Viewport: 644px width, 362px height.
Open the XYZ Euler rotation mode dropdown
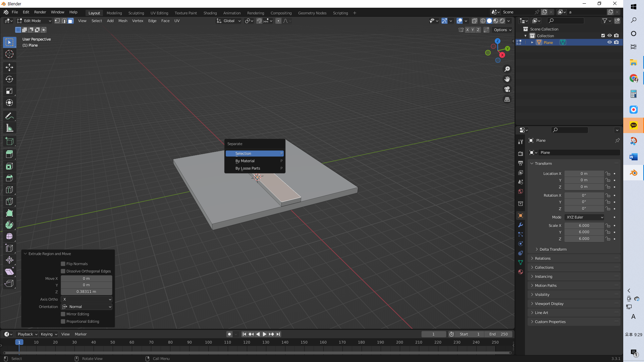[x=584, y=217]
